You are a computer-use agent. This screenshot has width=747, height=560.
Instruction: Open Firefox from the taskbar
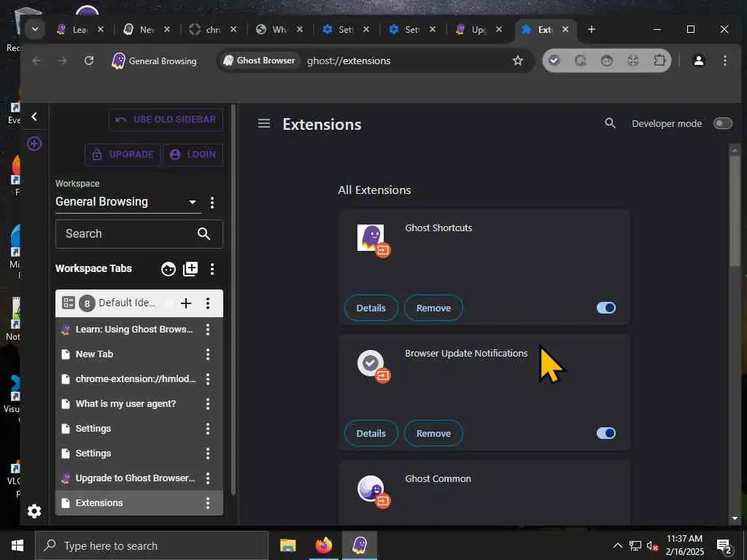[x=323, y=545]
